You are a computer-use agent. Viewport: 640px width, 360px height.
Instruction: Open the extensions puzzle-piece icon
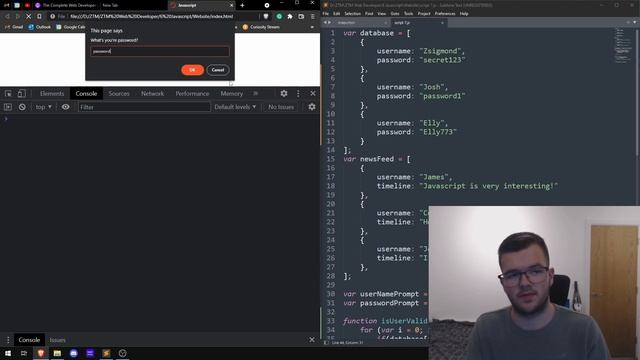click(290, 16)
